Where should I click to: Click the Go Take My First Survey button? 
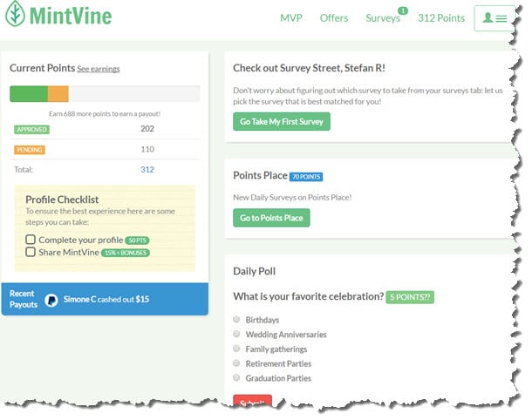pyautogui.click(x=282, y=121)
